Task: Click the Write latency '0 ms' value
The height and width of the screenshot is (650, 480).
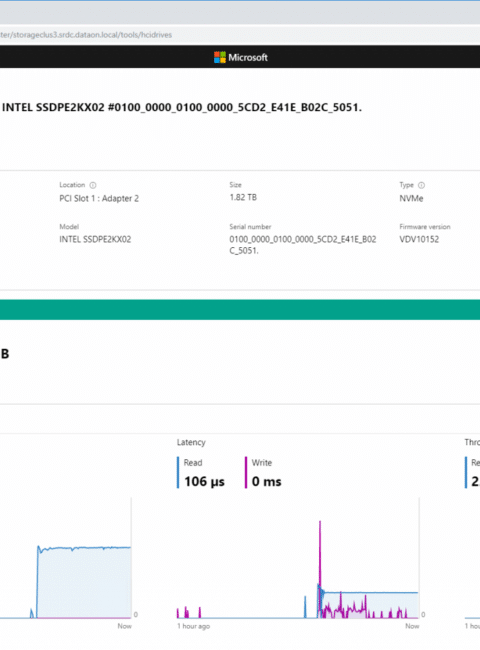Action: [x=267, y=482]
